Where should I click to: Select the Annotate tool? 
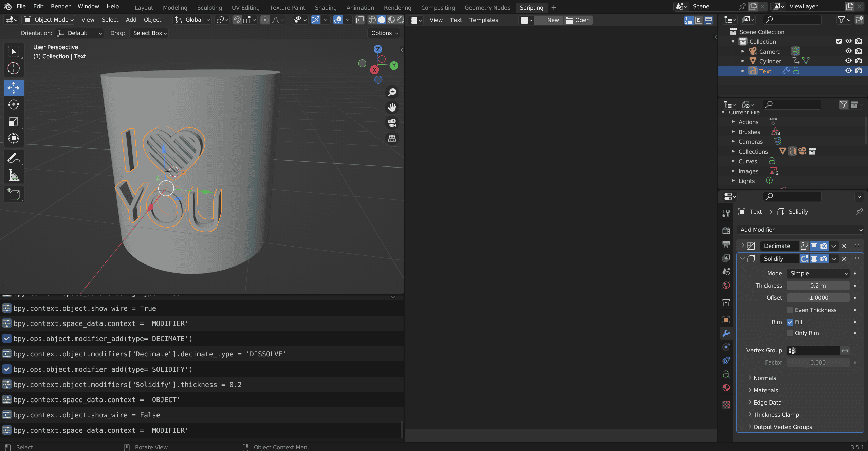tap(14, 158)
